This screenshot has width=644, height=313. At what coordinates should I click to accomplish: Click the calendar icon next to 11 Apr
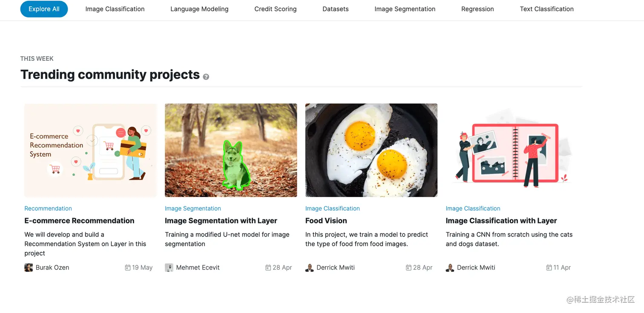(x=549, y=267)
